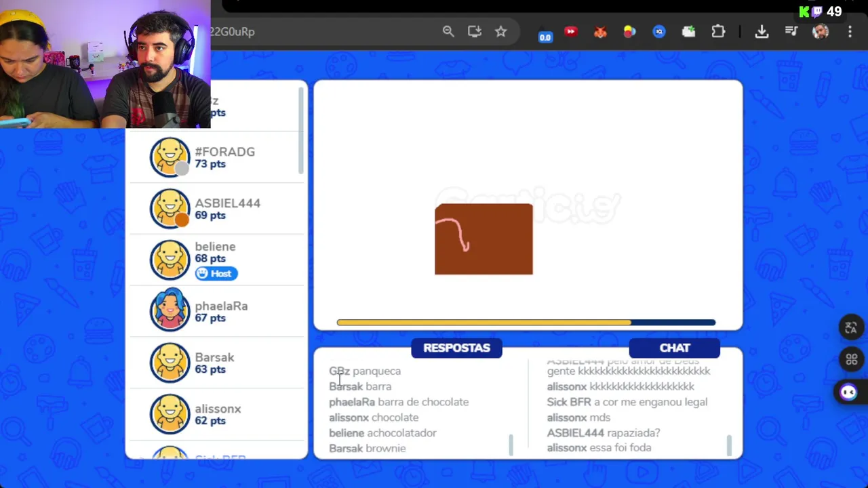Switch to the RESPOSTAS tab

pos(456,348)
